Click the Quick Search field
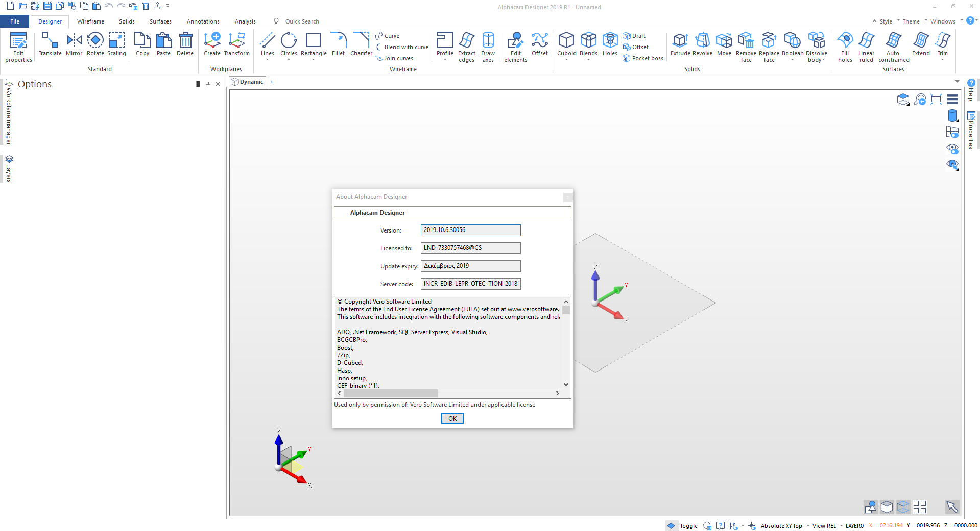 (x=302, y=21)
